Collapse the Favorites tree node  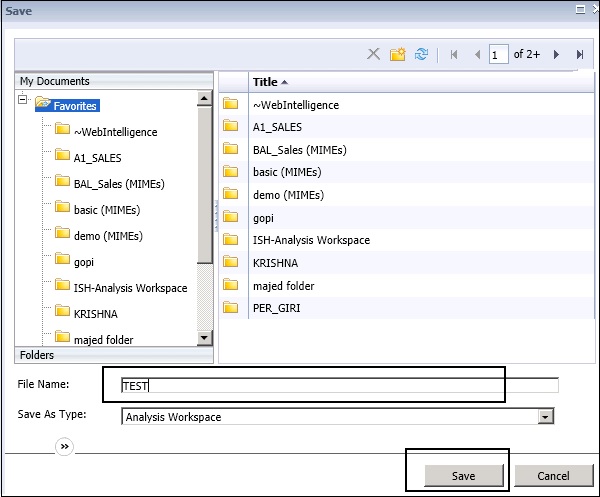point(23,99)
